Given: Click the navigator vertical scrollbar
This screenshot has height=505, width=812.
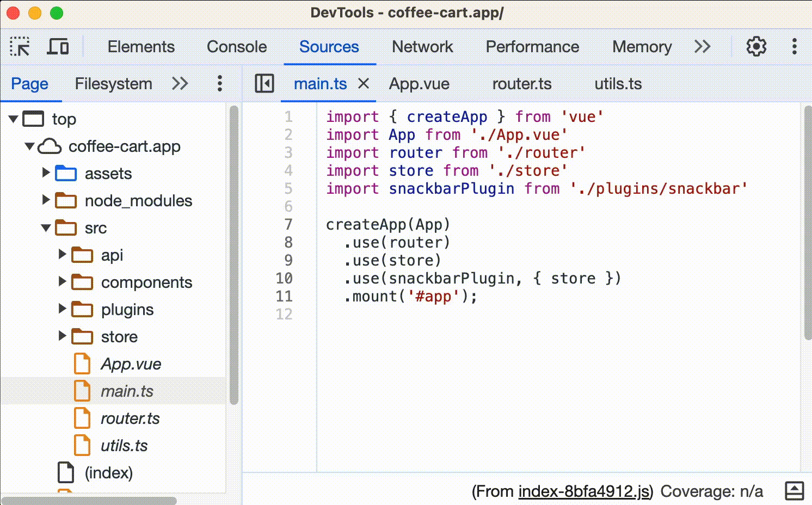Looking at the screenshot, I should pyautogui.click(x=234, y=255).
